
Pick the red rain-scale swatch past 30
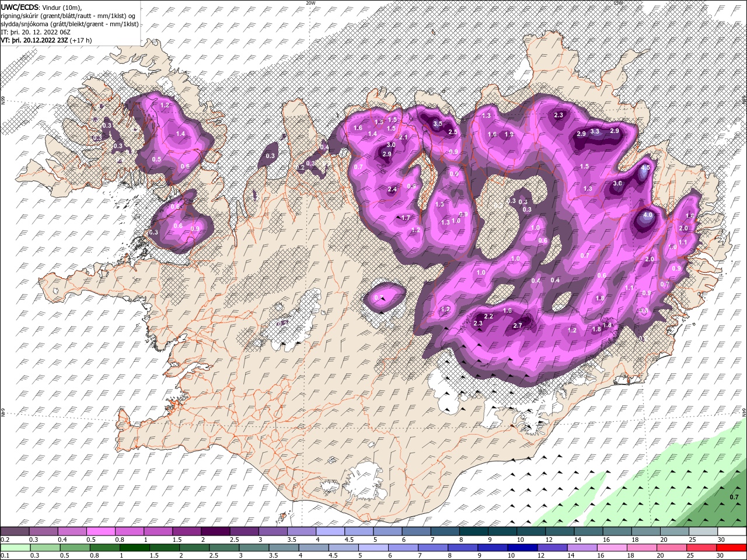(x=731, y=547)
